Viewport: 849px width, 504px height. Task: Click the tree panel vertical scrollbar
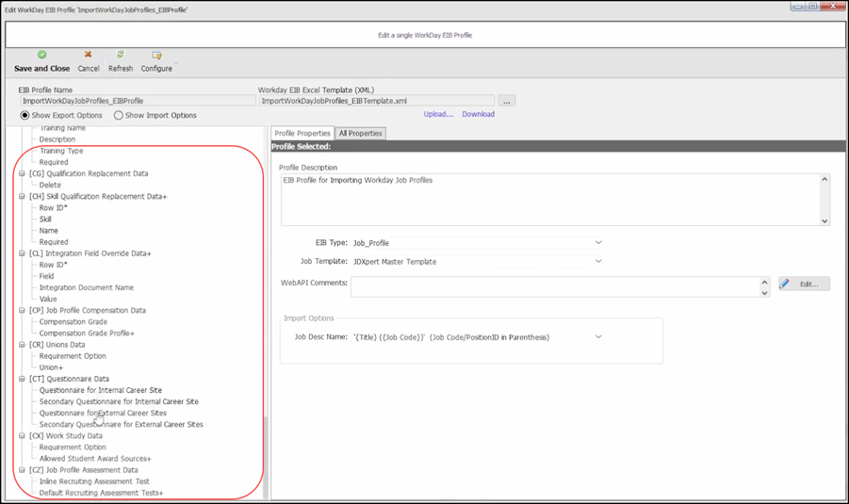tap(266, 452)
